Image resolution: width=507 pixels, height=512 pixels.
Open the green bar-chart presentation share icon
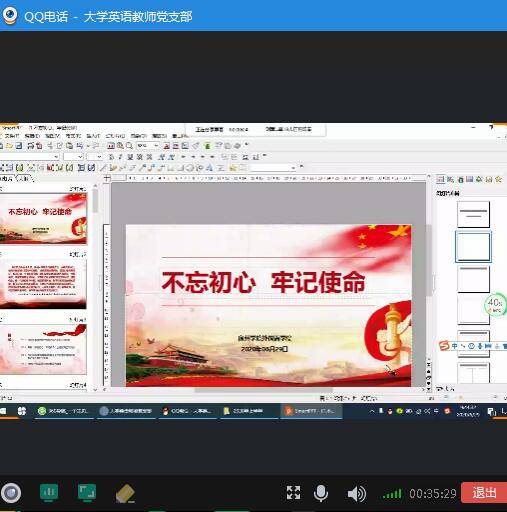click(x=49, y=492)
